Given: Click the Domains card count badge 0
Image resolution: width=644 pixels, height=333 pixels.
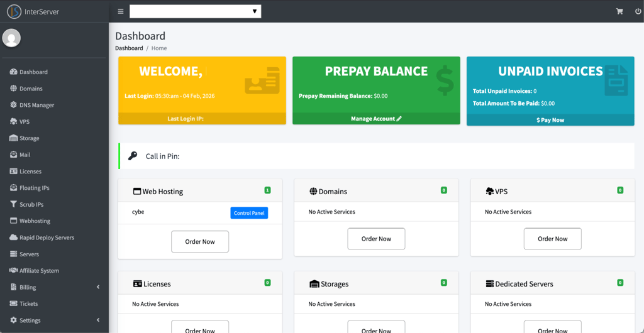Looking at the screenshot, I should (x=443, y=190).
